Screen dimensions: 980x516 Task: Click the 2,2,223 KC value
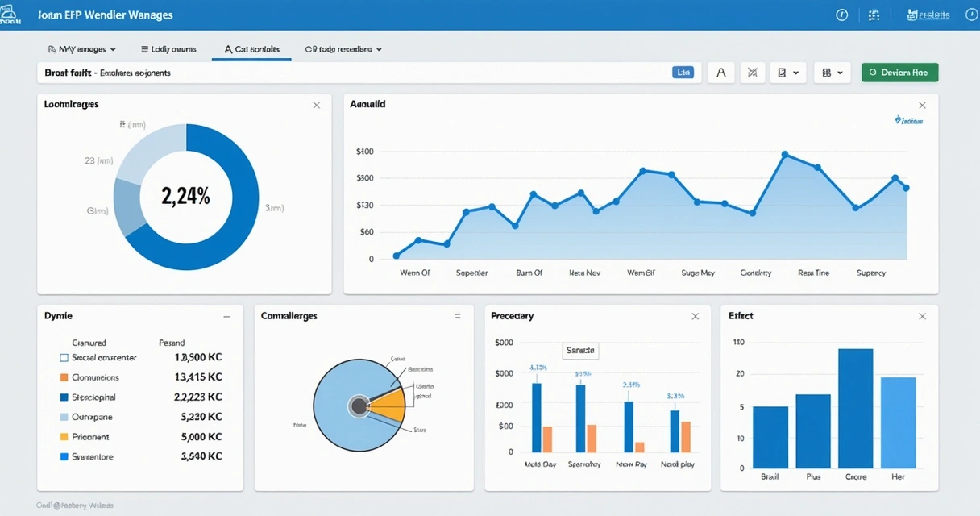click(x=198, y=397)
